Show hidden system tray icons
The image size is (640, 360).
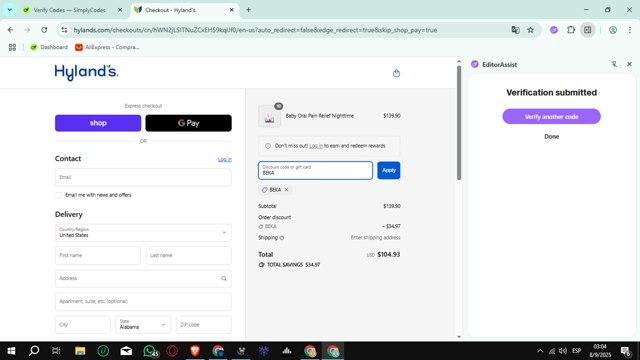pyautogui.click(x=540, y=351)
